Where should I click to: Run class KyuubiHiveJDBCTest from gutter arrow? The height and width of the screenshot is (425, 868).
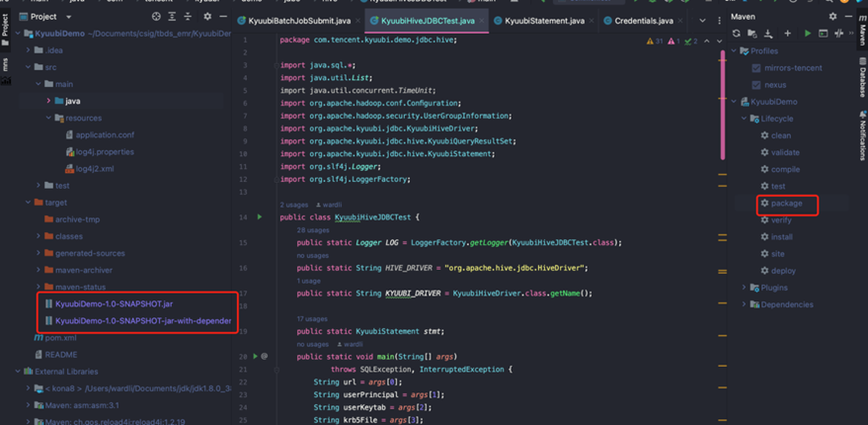tap(260, 216)
